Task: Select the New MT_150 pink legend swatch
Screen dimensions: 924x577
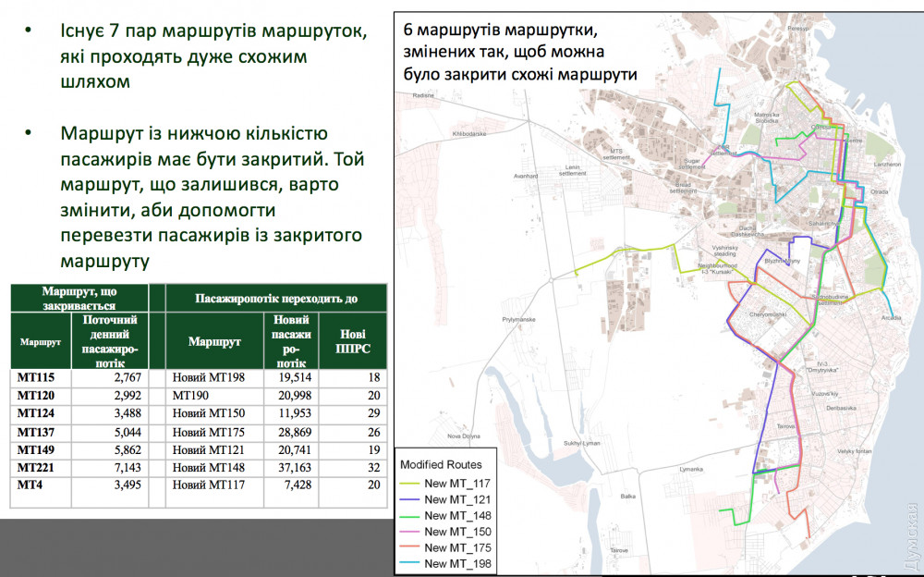Action: [x=410, y=531]
